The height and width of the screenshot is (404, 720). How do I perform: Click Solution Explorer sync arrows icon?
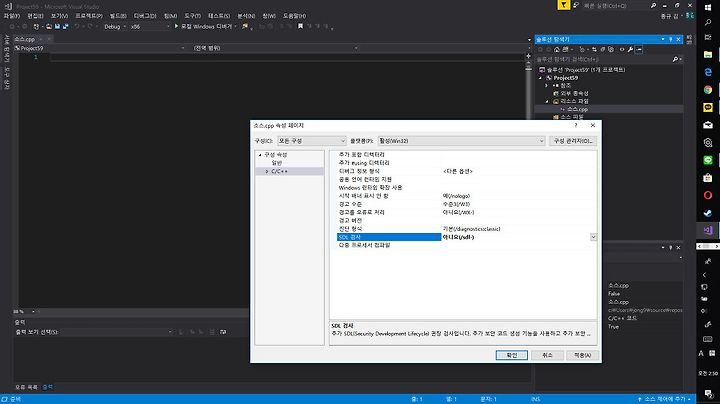click(594, 49)
